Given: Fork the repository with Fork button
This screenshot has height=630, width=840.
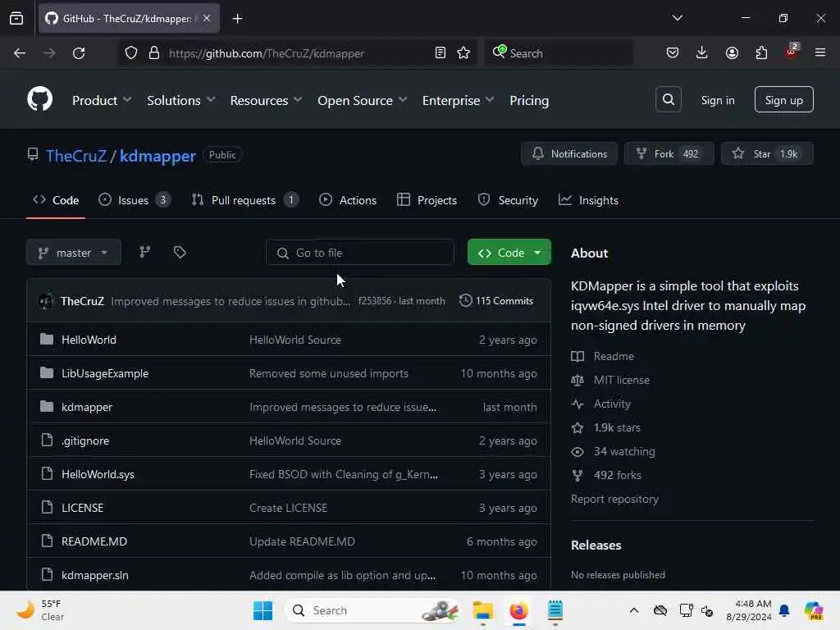Looking at the screenshot, I should (x=669, y=153).
